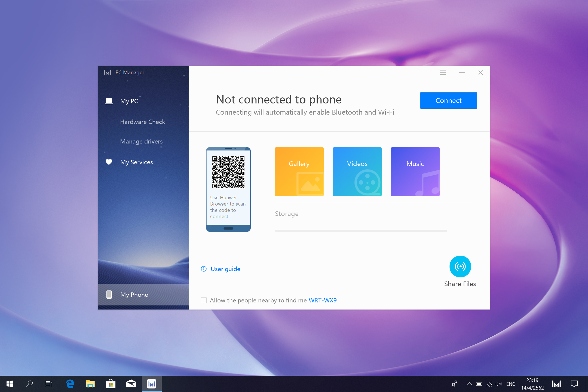Screen dimensions: 588x392
Task: Click the User guide info icon
Action: click(204, 269)
